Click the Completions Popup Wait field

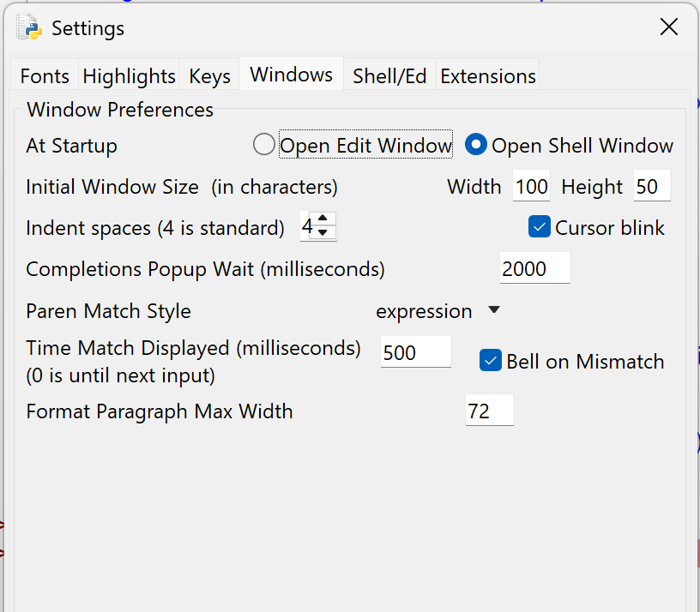(x=534, y=268)
